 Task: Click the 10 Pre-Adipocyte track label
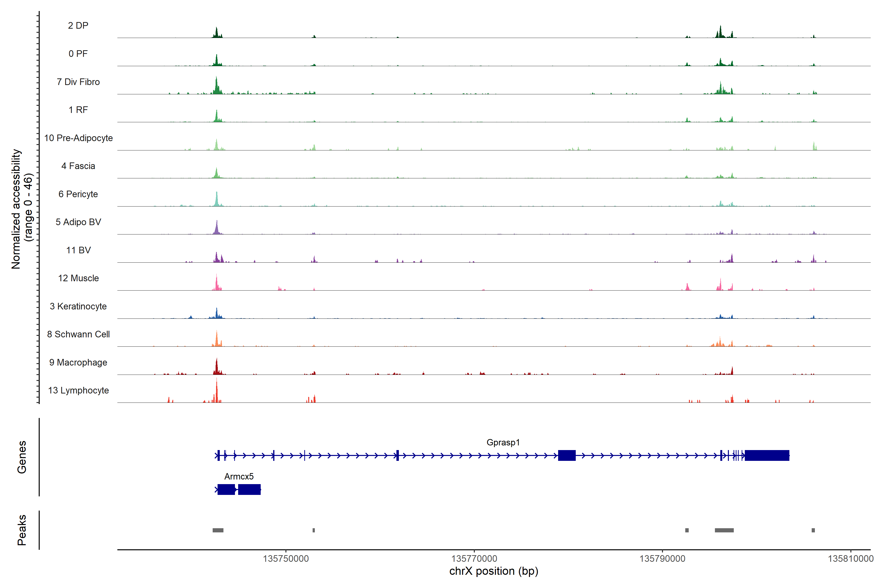click(x=78, y=138)
